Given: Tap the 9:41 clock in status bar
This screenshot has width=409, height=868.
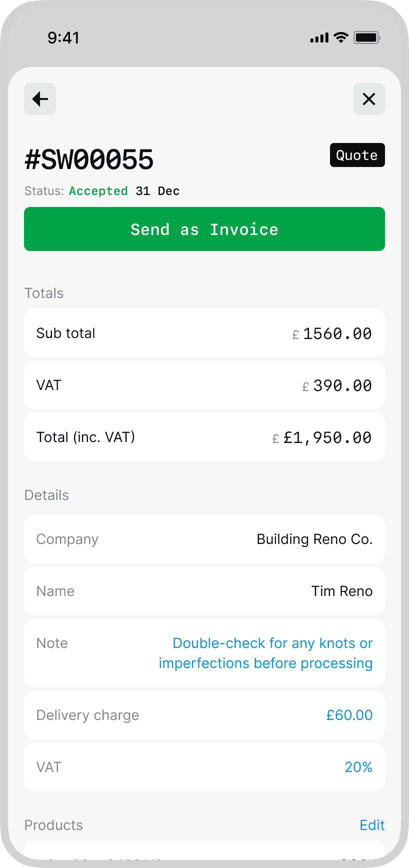Looking at the screenshot, I should 63,37.
